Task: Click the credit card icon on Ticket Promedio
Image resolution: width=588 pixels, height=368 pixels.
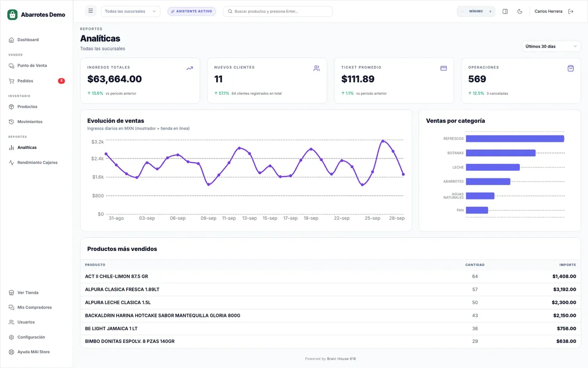Action: click(443, 68)
